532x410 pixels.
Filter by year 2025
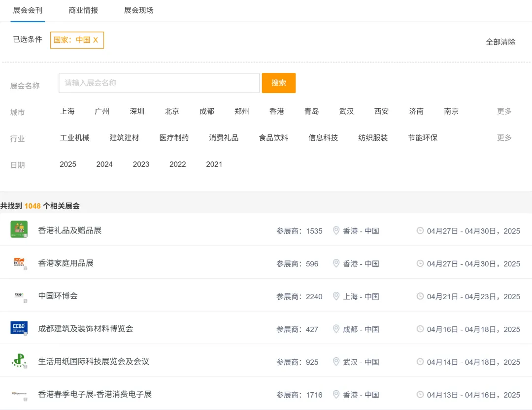68,164
